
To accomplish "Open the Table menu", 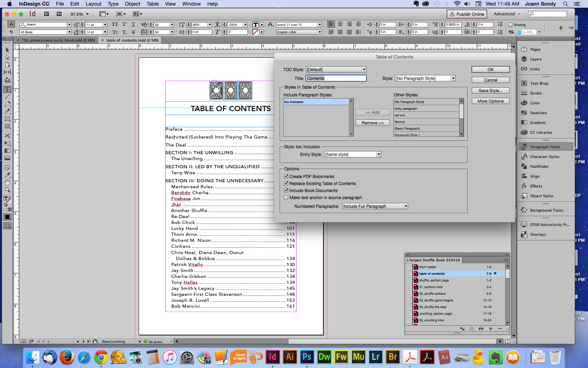I will [153, 4].
